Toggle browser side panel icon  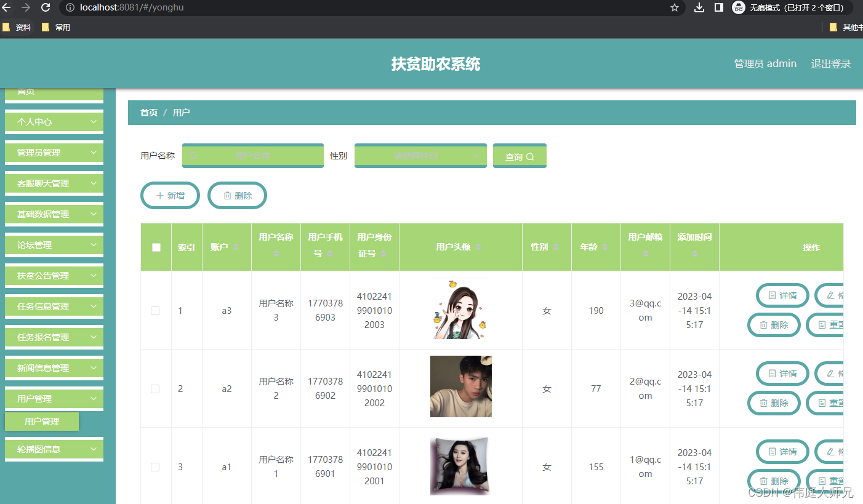(718, 7)
